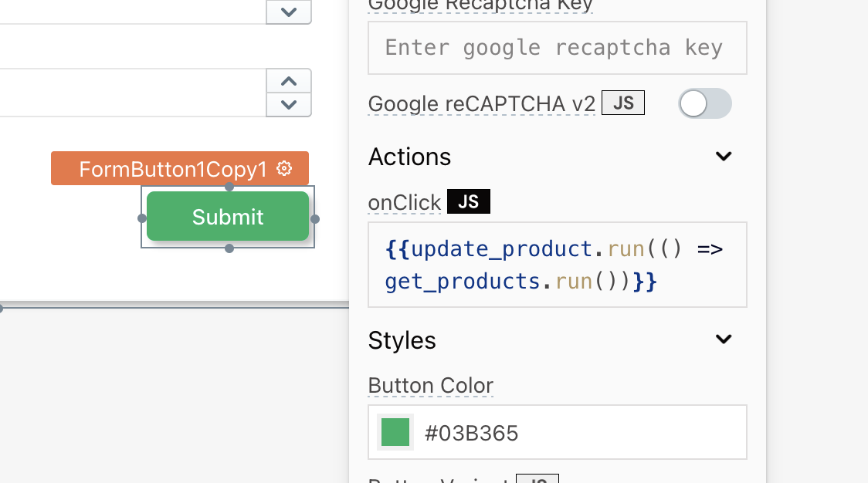Click the JS icon next to Button Variant

(x=537, y=479)
